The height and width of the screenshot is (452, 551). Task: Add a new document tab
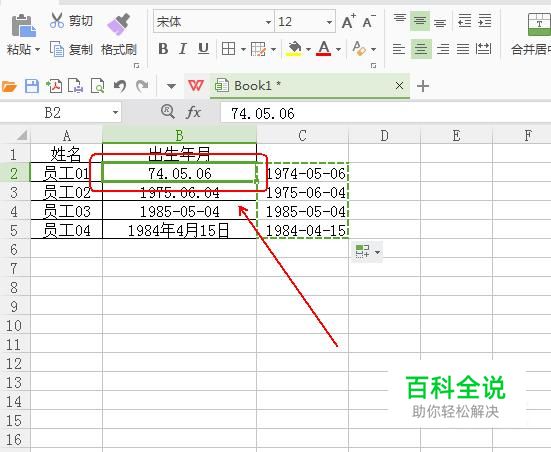coord(423,86)
